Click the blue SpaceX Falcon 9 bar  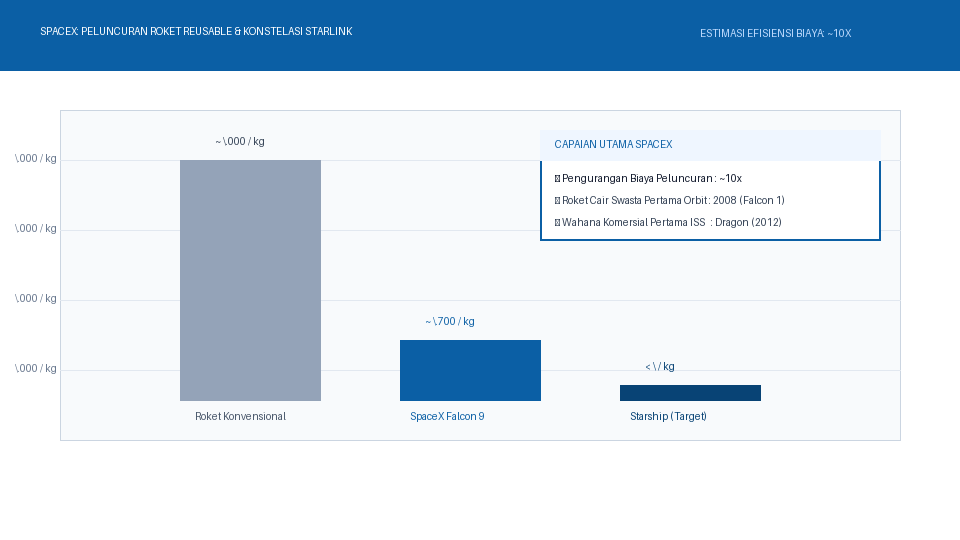[470, 370]
